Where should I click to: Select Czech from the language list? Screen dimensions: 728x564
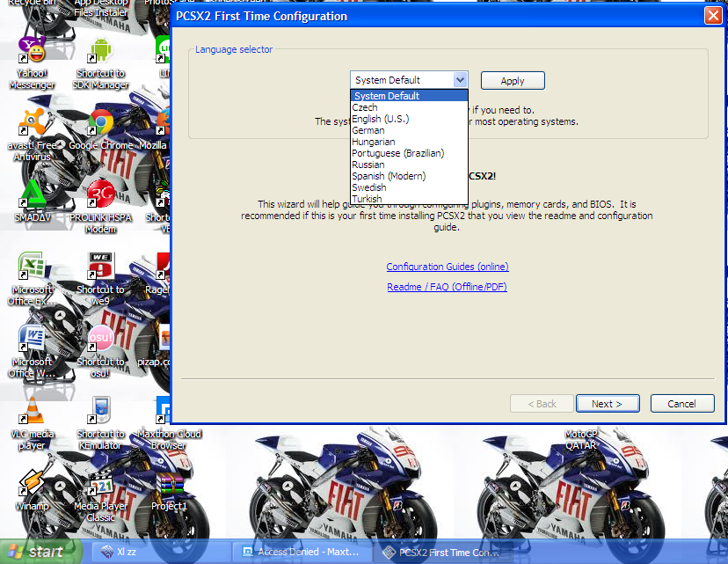pyautogui.click(x=409, y=107)
